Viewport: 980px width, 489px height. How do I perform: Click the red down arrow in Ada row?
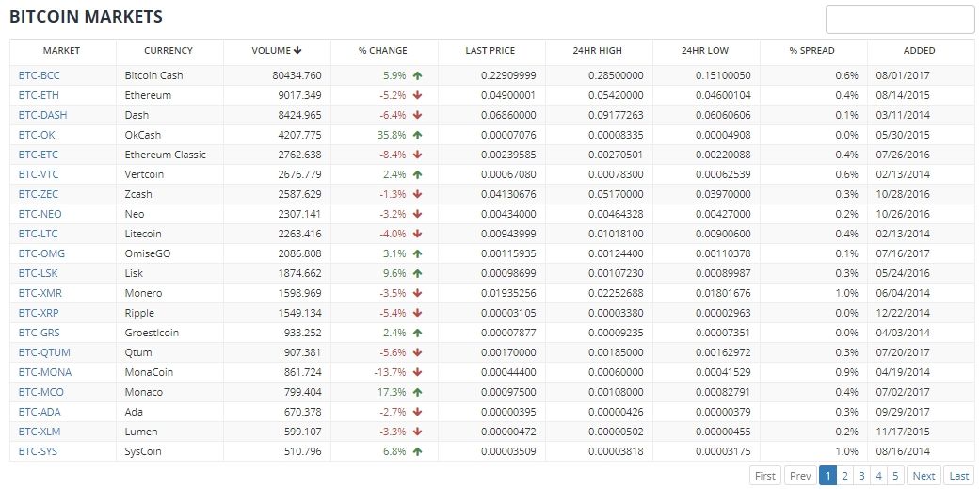pyautogui.click(x=417, y=412)
